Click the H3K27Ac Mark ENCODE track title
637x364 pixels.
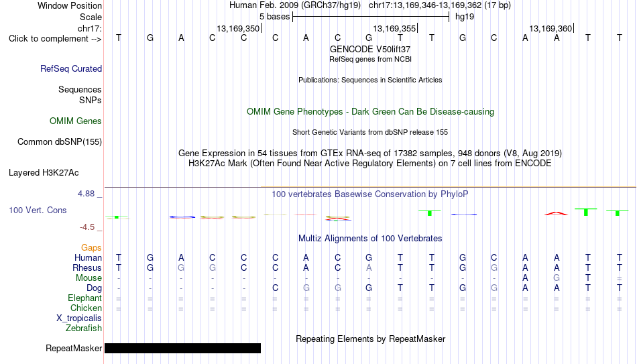pos(370,164)
